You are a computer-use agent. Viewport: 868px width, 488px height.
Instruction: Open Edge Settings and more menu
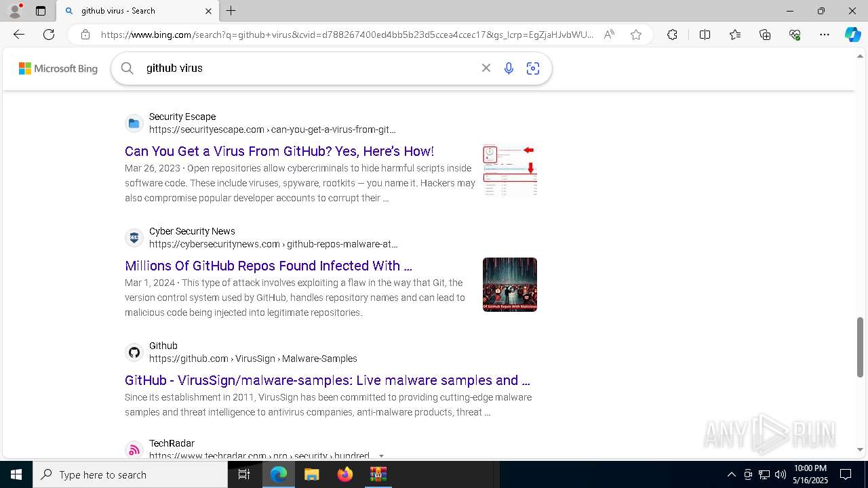tap(825, 35)
